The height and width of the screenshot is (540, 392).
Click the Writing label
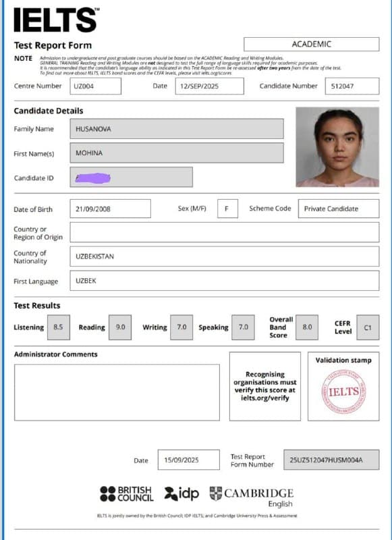point(155,327)
